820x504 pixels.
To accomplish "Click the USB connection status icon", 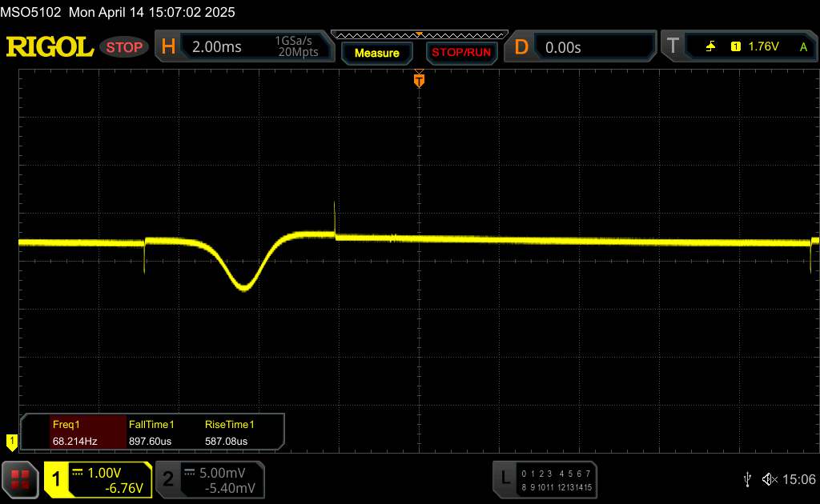I will coord(747,478).
